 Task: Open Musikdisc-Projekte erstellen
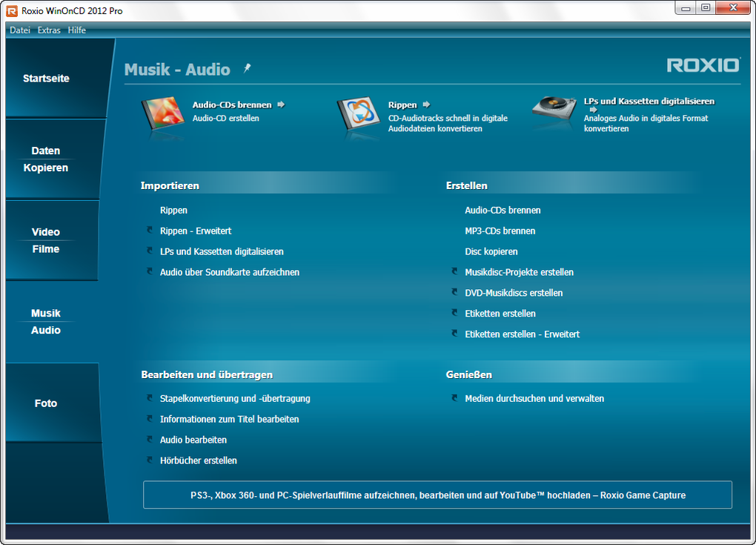click(x=520, y=273)
